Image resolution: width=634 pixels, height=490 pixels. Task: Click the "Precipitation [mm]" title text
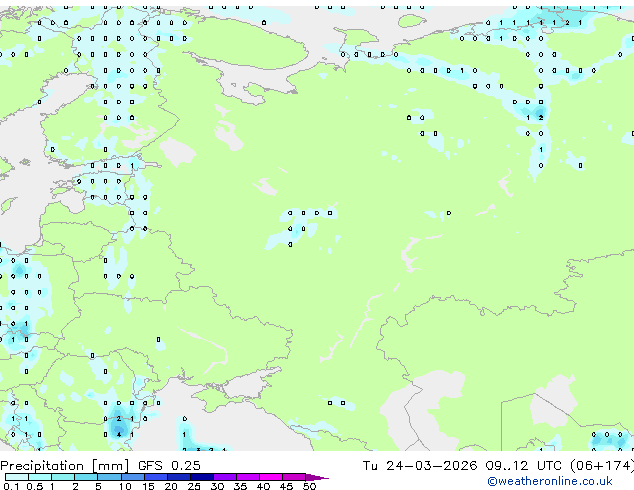(x=65, y=466)
